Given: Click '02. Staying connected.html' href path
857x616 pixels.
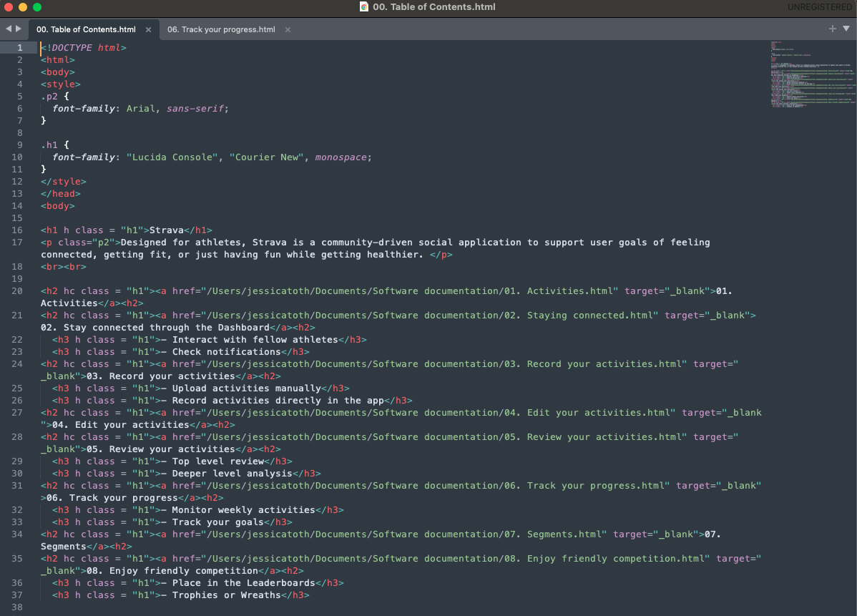Looking at the screenshot, I should click(578, 316).
